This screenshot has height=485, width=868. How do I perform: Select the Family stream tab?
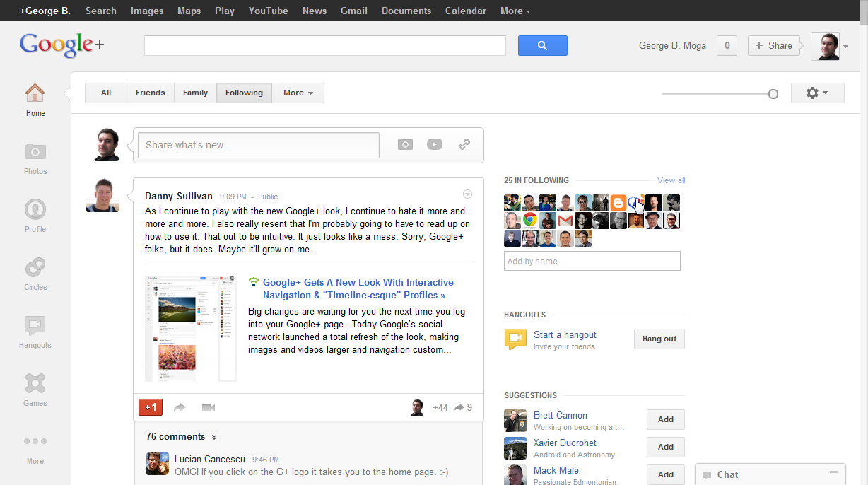pos(196,93)
